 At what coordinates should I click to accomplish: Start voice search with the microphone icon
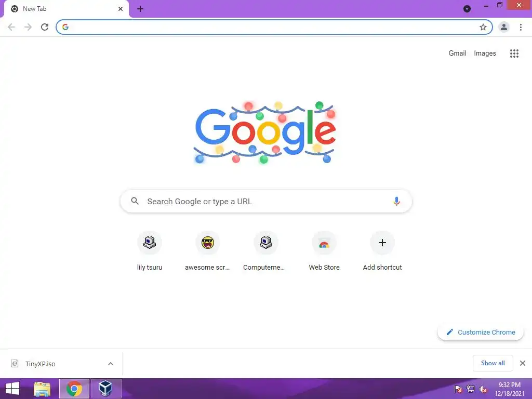(x=396, y=201)
